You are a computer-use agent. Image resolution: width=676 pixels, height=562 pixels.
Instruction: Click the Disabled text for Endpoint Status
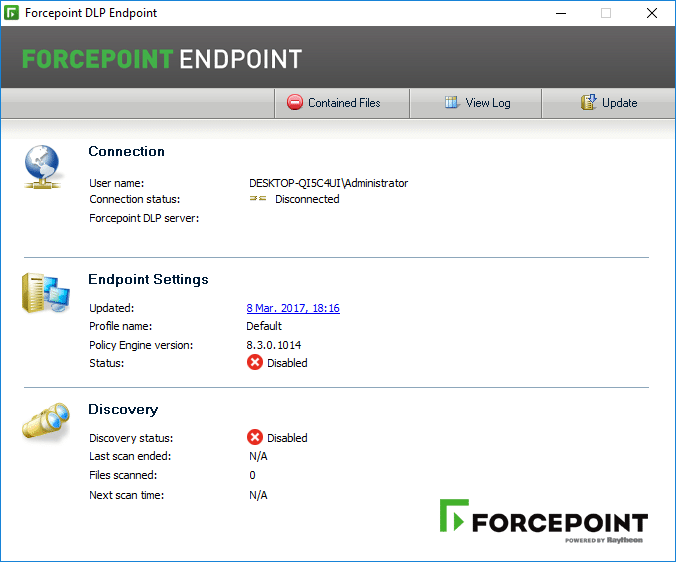(x=287, y=363)
